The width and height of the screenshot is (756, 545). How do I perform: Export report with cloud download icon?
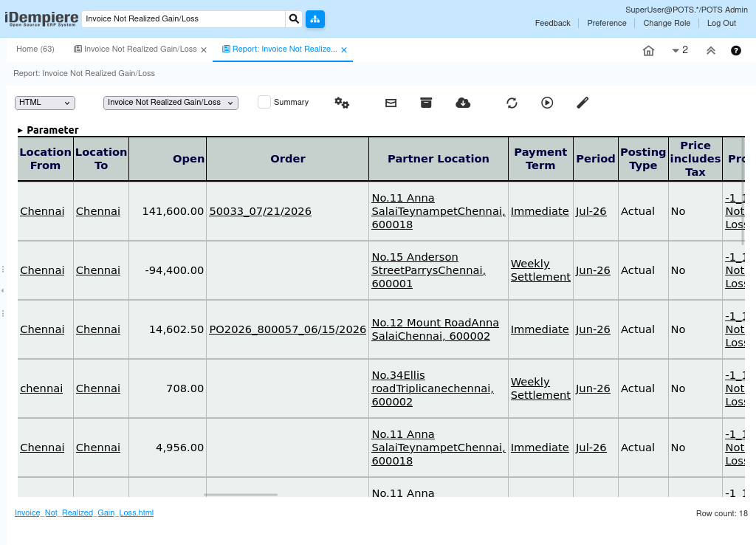(x=463, y=103)
